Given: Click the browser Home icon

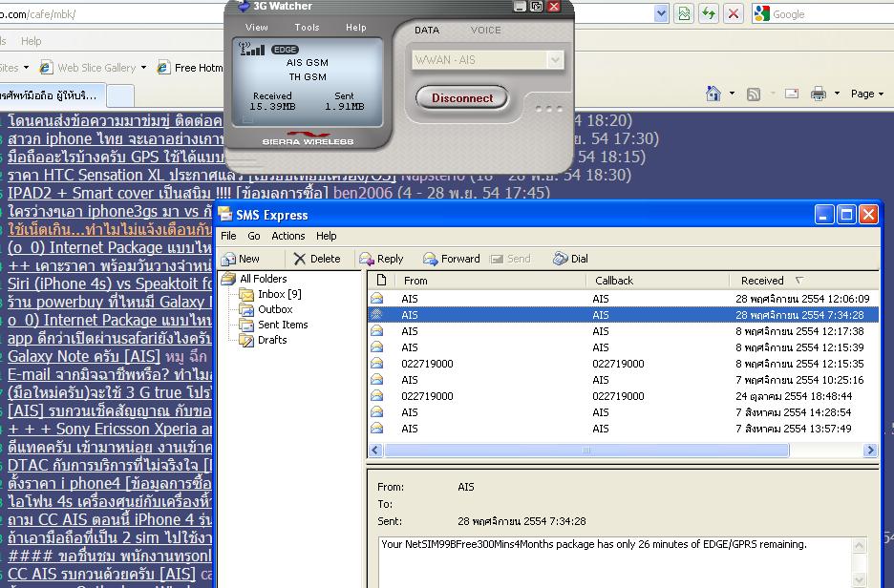Looking at the screenshot, I should [x=713, y=94].
